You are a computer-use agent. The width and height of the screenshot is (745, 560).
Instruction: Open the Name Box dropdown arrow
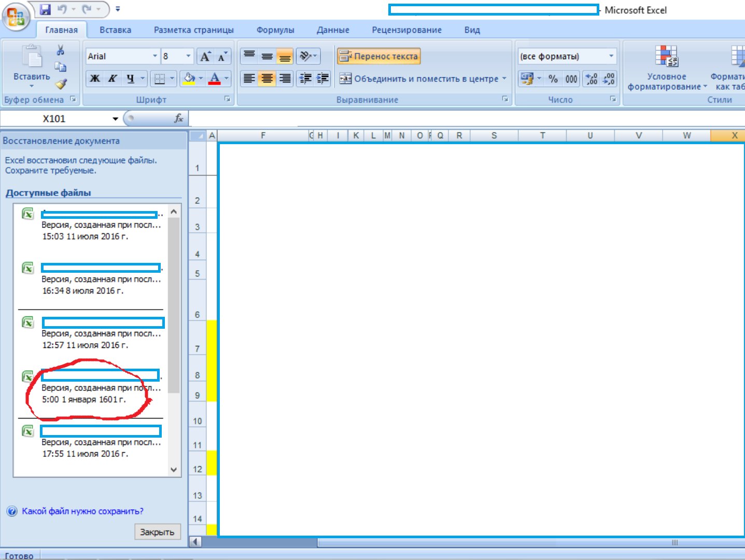[115, 119]
